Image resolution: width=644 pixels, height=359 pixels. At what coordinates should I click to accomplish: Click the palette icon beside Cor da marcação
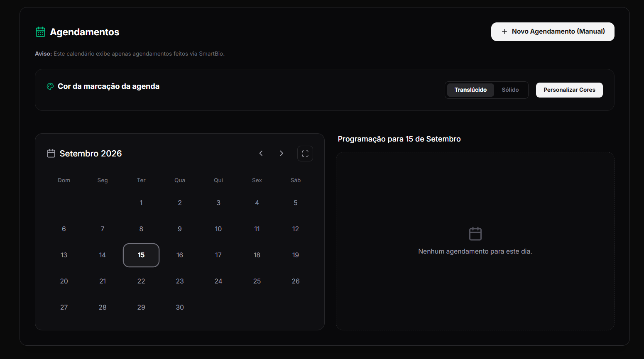pos(50,86)
